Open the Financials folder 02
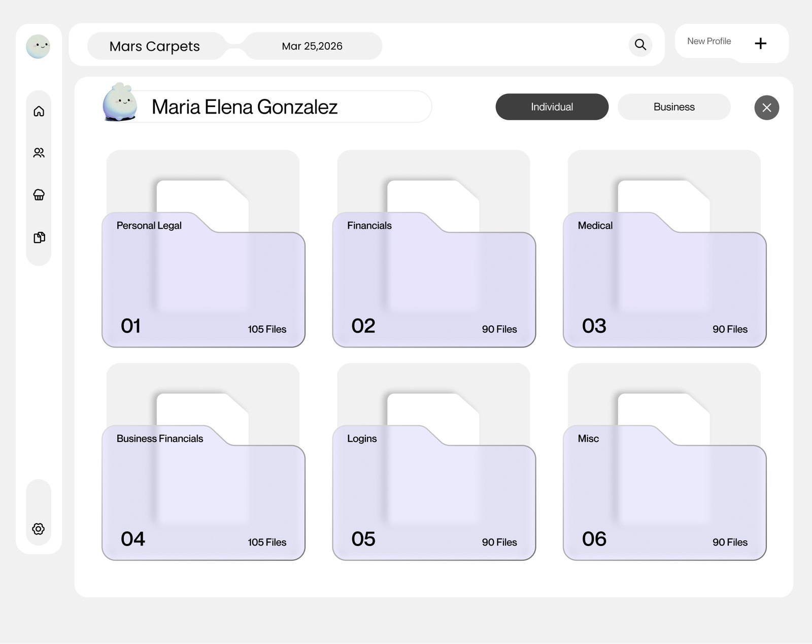Image resolution: width=812 pixels, height=644 pixels. (x=434, y=280)
